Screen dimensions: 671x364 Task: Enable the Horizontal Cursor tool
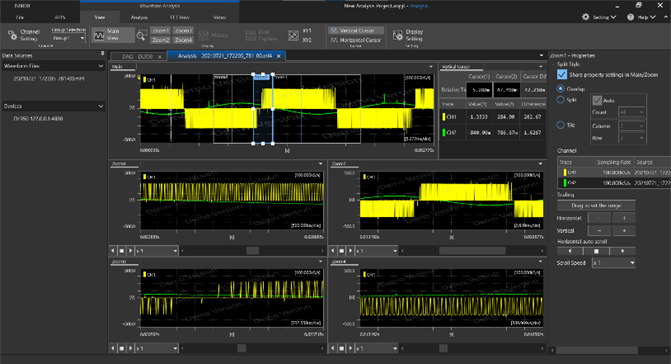click(x=356, y=40)
